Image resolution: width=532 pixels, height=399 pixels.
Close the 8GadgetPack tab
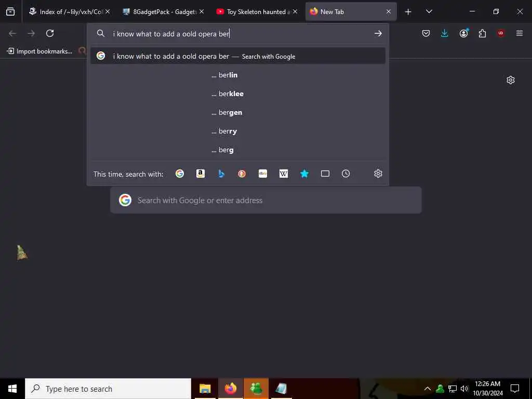[202, 11]
